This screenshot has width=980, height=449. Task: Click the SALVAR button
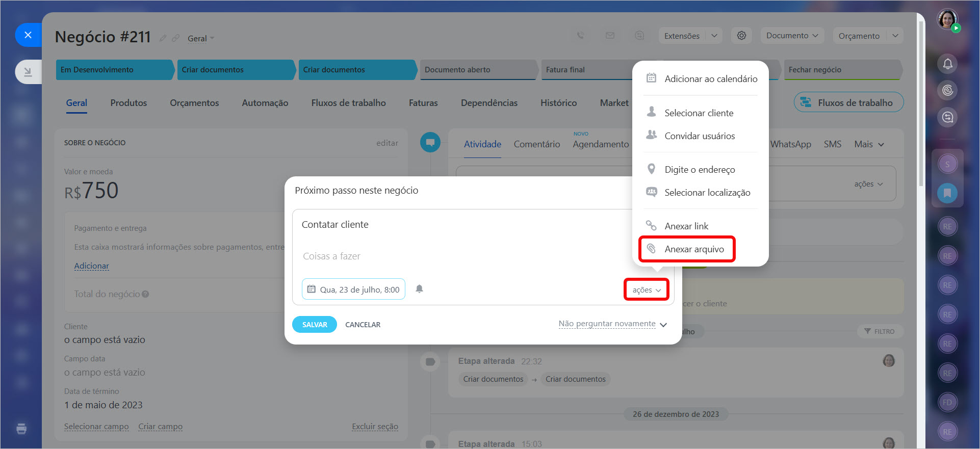pos(315,325)
